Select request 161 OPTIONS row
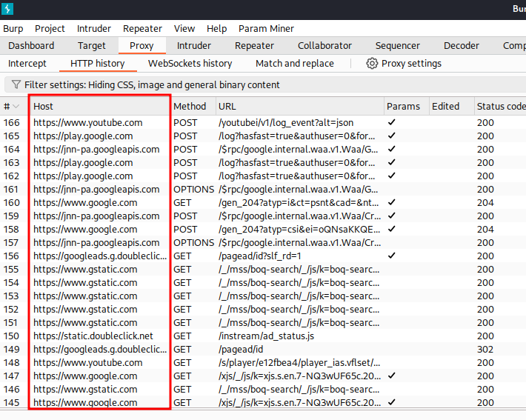This screenshot has width=526, height=420. click(263, 190)
